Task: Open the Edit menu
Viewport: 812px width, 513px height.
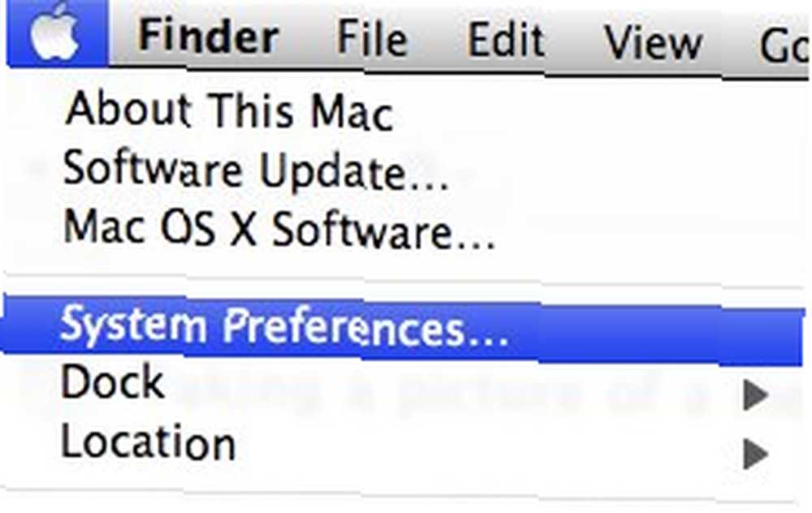Action: [506, 41]
